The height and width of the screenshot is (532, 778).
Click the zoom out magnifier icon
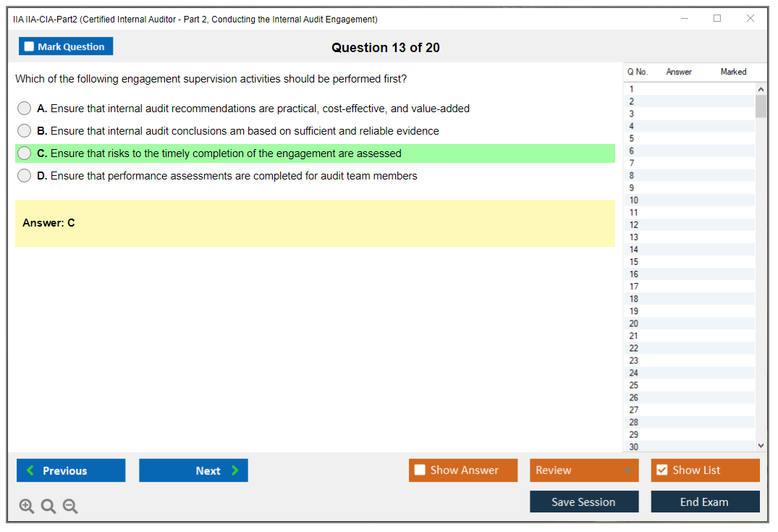tap(70, 507)
